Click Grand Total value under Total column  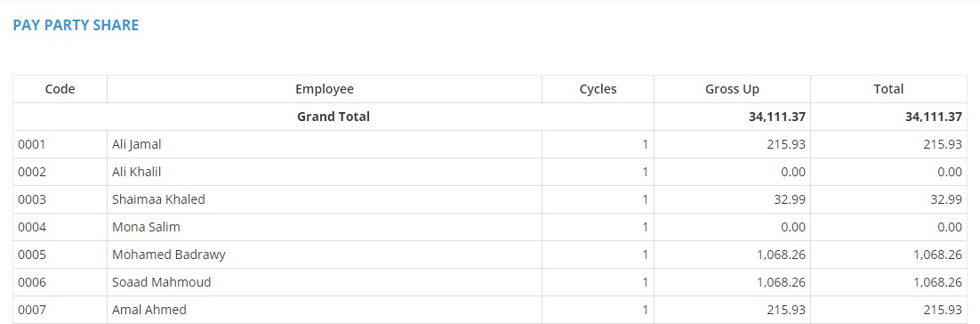point(933,117)
